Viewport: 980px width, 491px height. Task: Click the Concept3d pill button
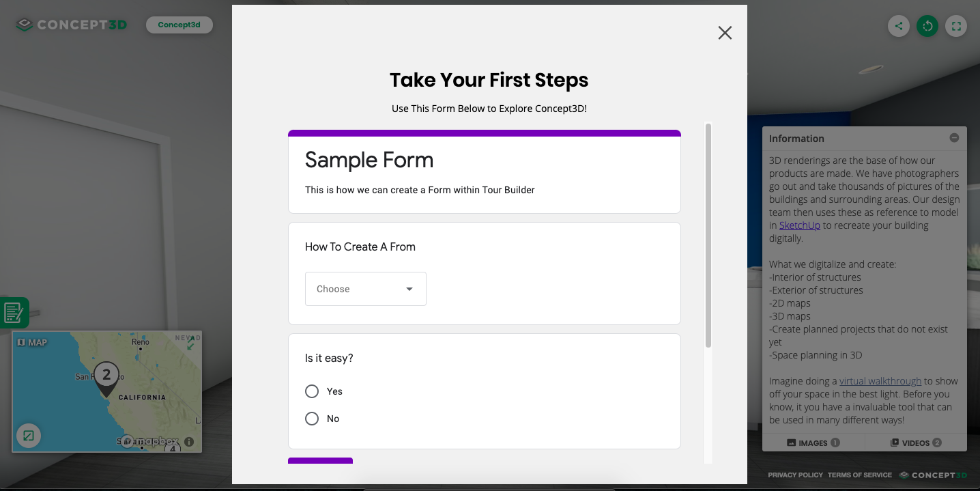(179, 25)
